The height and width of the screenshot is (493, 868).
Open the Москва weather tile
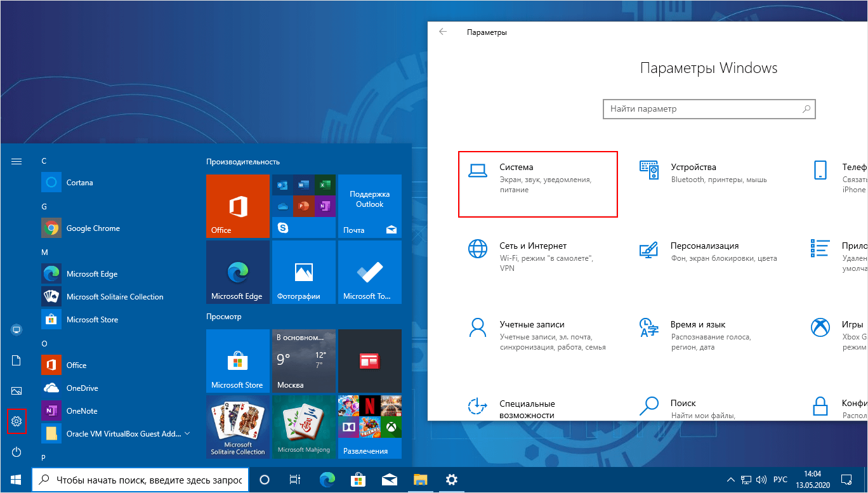point(304,361)
